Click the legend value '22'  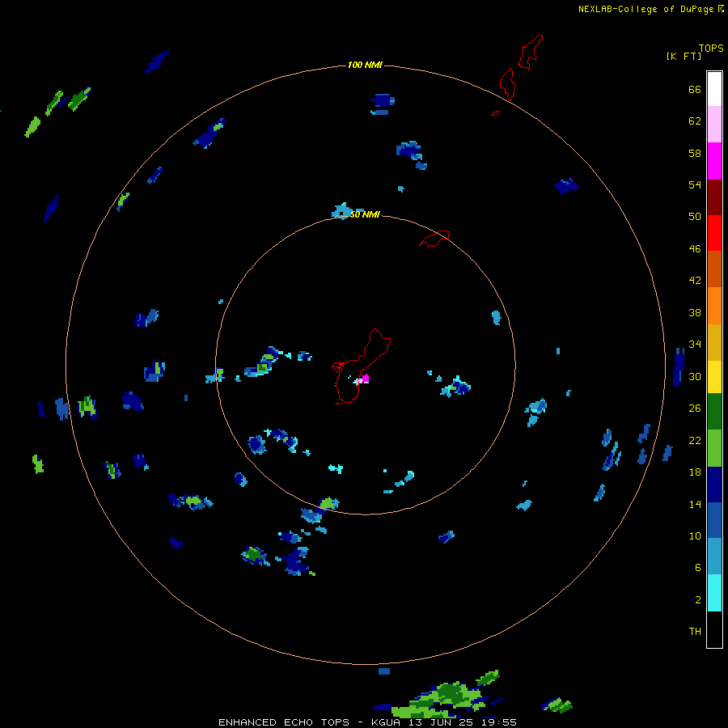695,441
